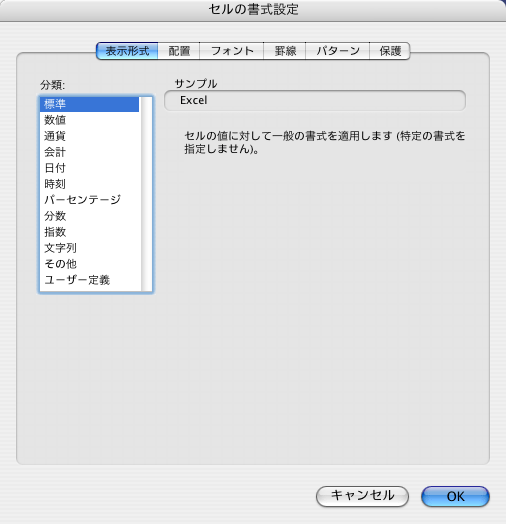Confirm with the OK button
This screenshot has height=524, width=506.
click(x=455, y=496)
